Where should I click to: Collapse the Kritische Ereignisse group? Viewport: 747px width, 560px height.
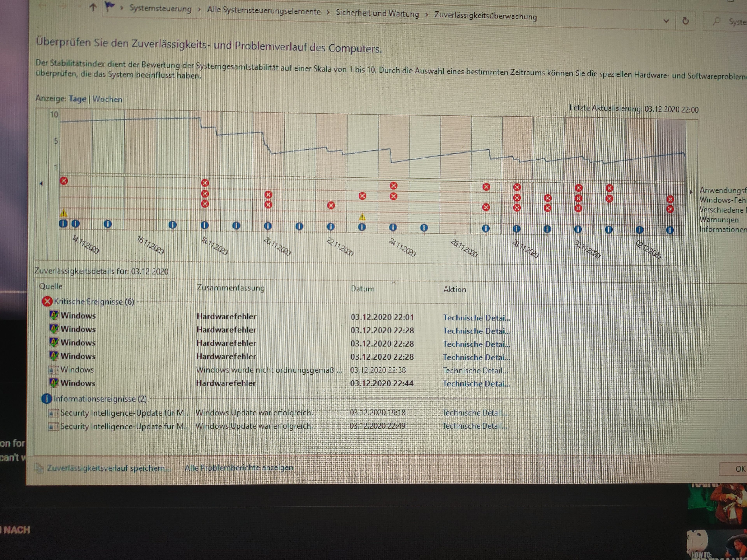[94, 301]
